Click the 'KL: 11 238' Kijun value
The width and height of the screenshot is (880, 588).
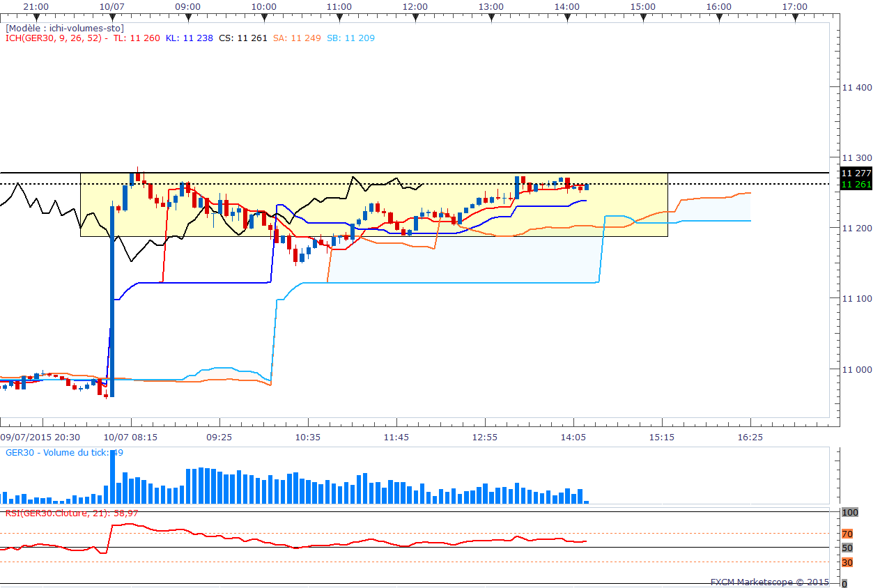(190, 38)
